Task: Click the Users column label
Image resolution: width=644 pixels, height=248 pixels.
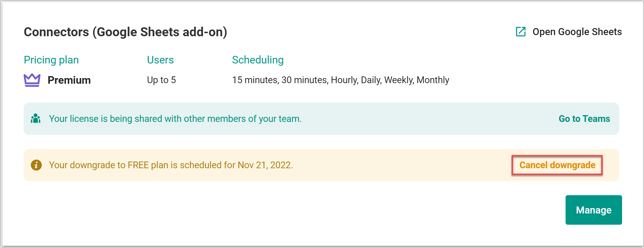Action: click(x=160, y=60)
